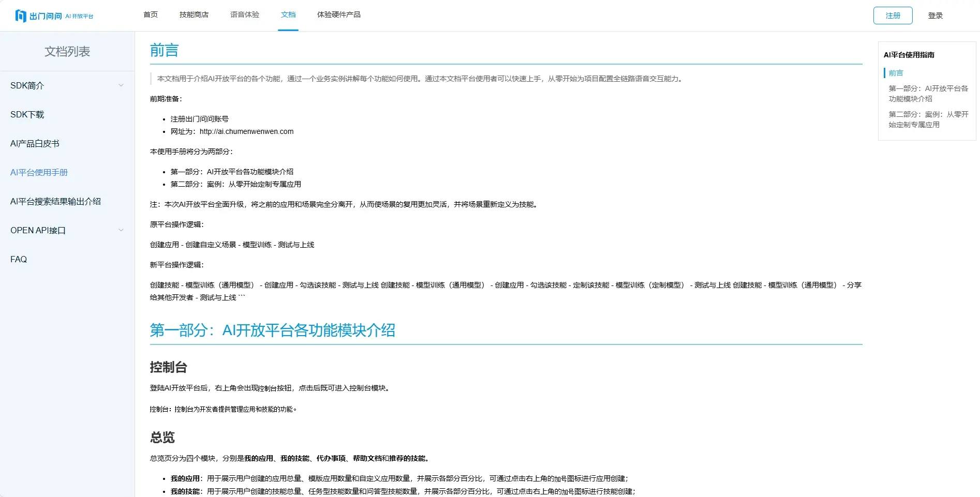Open AI平台搜索结果输出介绍 document
Image resolution: width=980 pixels, height=497 pixels.
(x=56, y=201)
